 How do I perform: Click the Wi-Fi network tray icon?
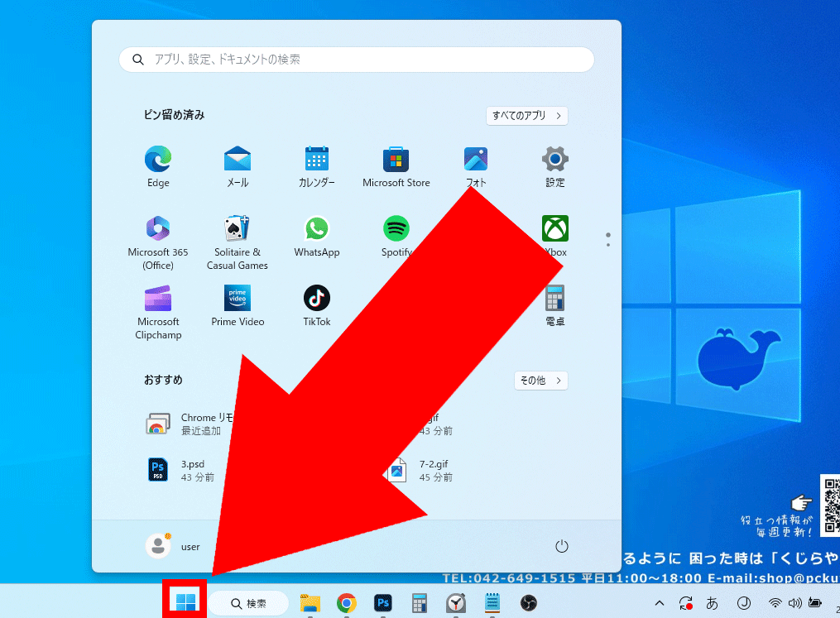(775, 603)
